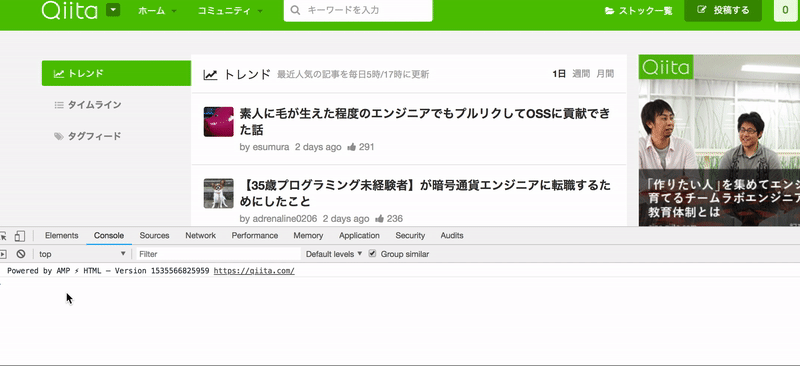Switch to the Memory tab
This screenshot has height=366, width=800.
308,235
